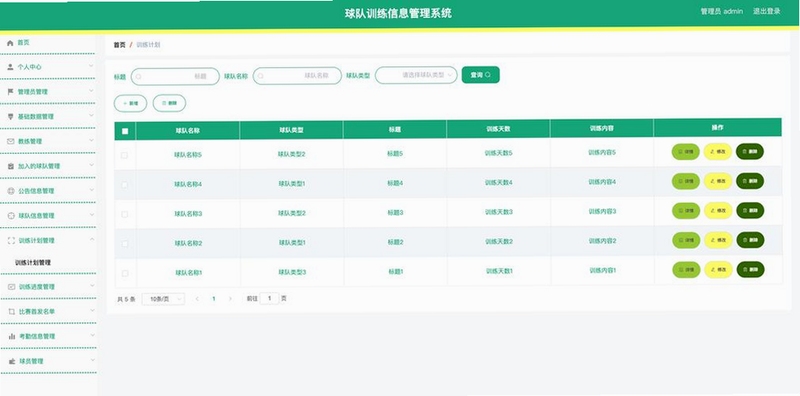Expand 考勤信息管理 using its chevron
Image resolution: width=800 pixels, height=396 pixels.
tap(92, 335)
